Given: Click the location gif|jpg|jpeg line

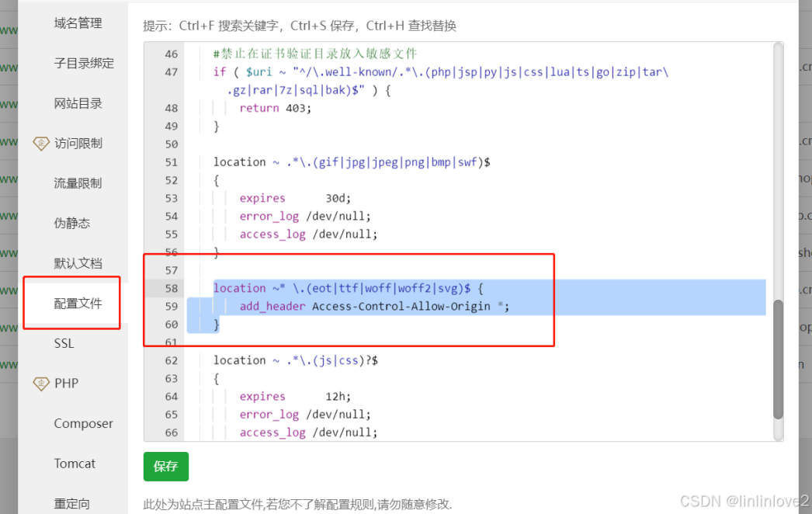Looking at the screenshot, I should 352,163.
